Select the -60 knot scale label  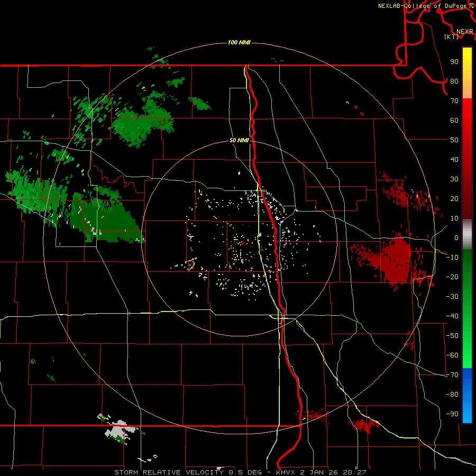pyautogui.click(x=452, y=355)
